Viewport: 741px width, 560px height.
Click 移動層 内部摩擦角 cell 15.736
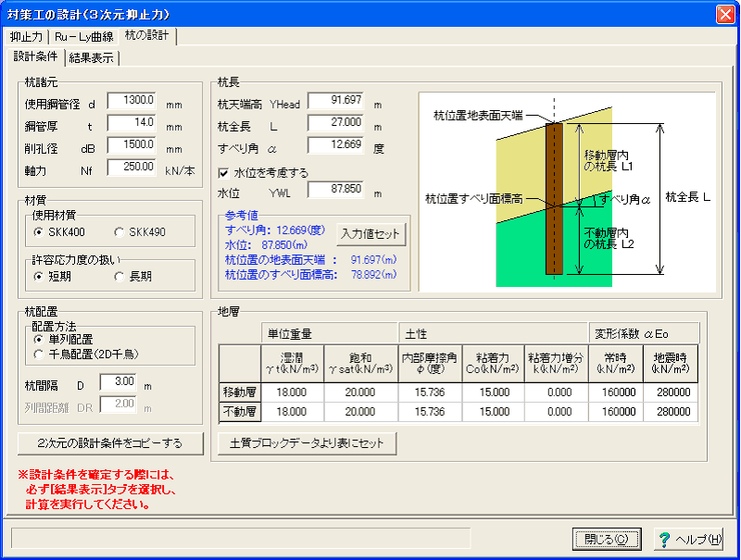[x=430, y=392]
